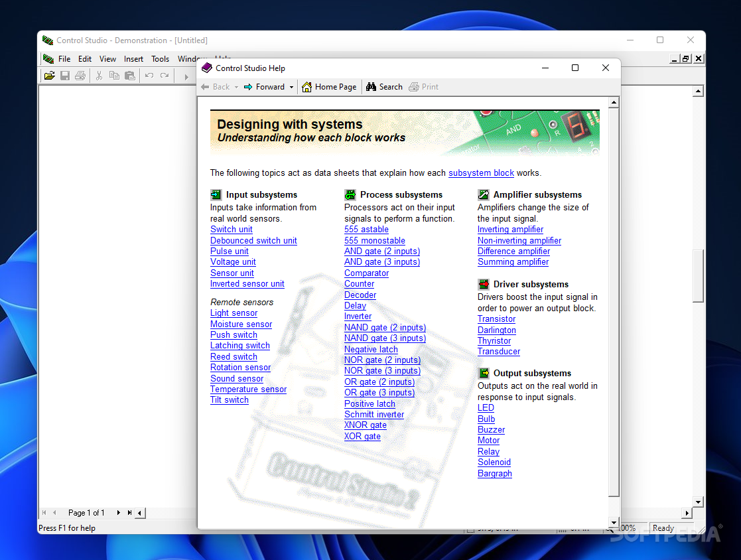Click the Ready status bar field
This screenshot has width=741, height=560.
pyautogui.click(x=671, y=528)
